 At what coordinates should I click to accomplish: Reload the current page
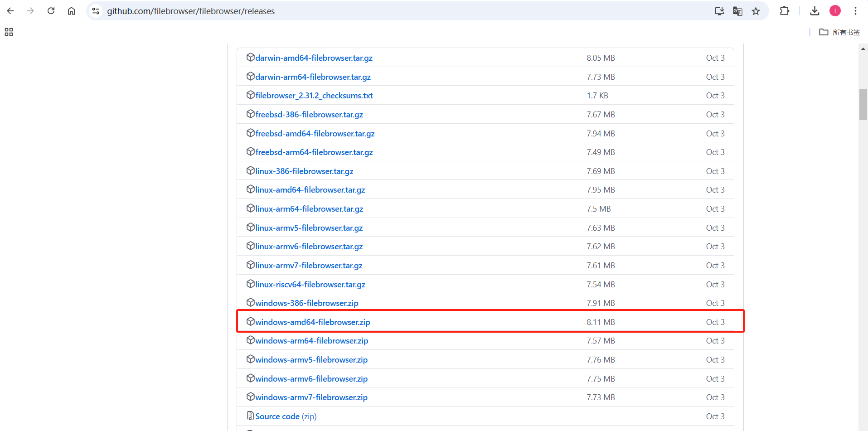[x=51, y=10]
